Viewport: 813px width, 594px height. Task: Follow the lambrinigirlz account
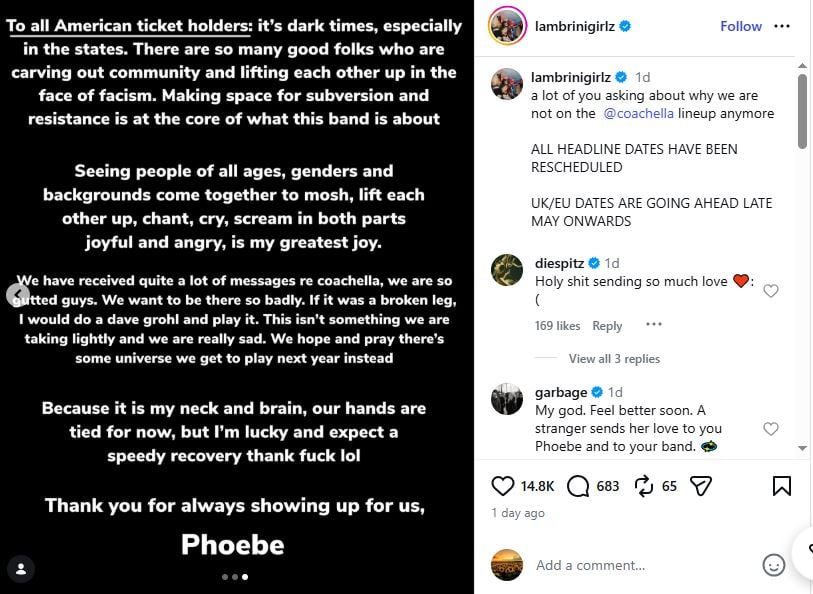click(x=740, y=27)
